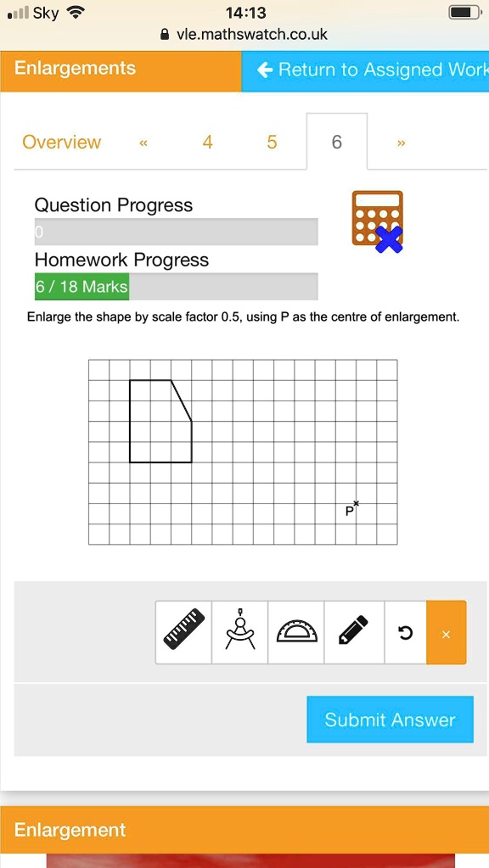Go to previous questions with « arrow
The image size is (489, 868).
point(143,143)
